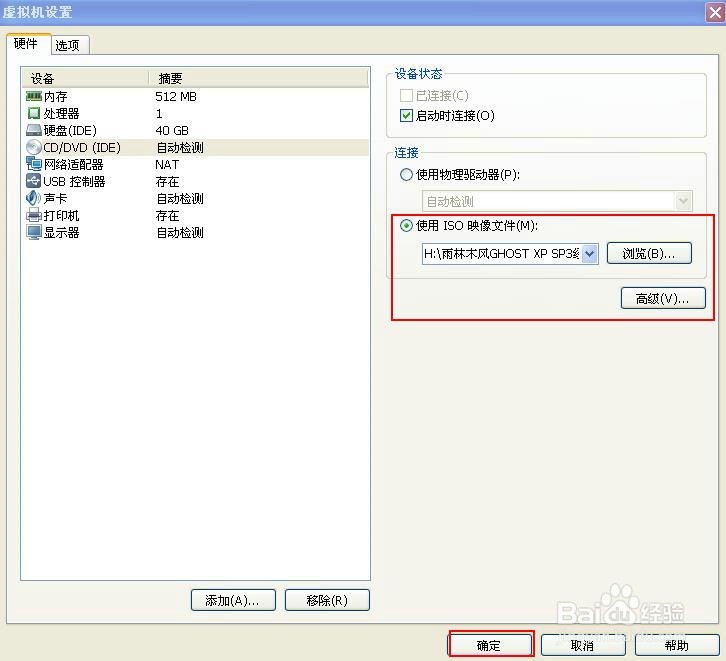Click the memory (内存) device icon
The width and height of the screenshot is (726, 661).
click(x=34, y=96)
